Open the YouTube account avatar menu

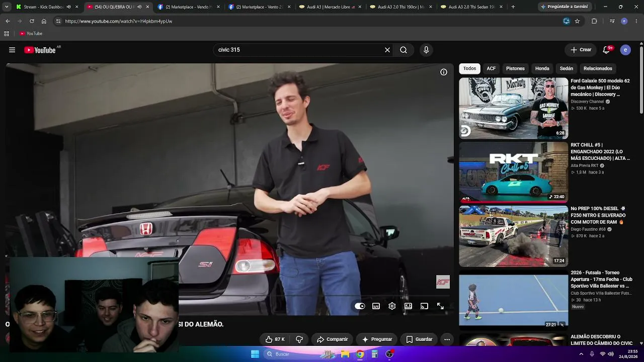[625, 50]
